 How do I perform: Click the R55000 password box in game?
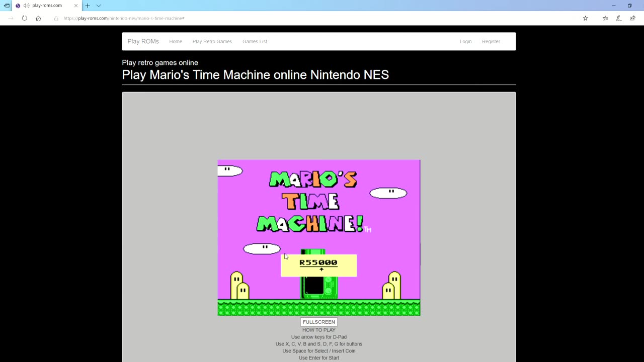pyautogui.click(x=318, y=265)
